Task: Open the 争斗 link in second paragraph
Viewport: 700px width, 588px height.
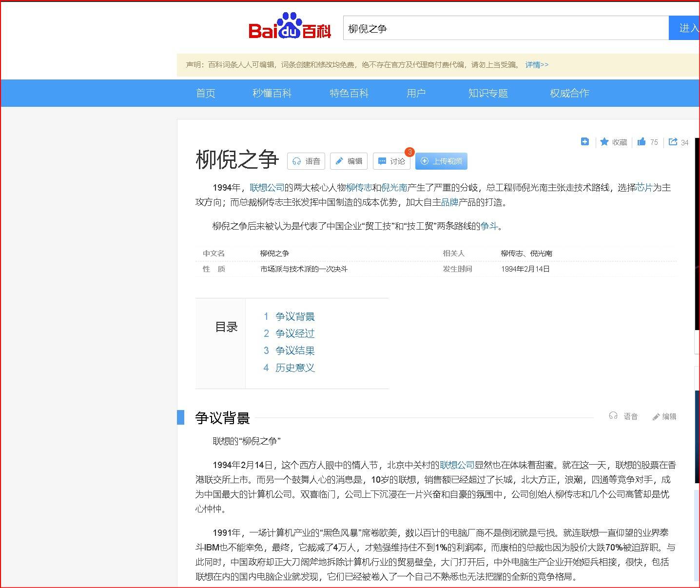Action: [x=489, y=226]
